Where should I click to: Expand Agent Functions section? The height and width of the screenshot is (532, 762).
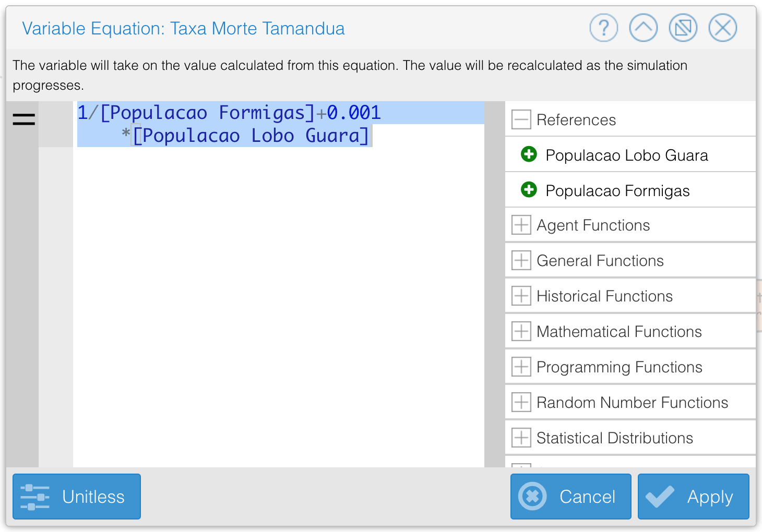pos(521,225)
